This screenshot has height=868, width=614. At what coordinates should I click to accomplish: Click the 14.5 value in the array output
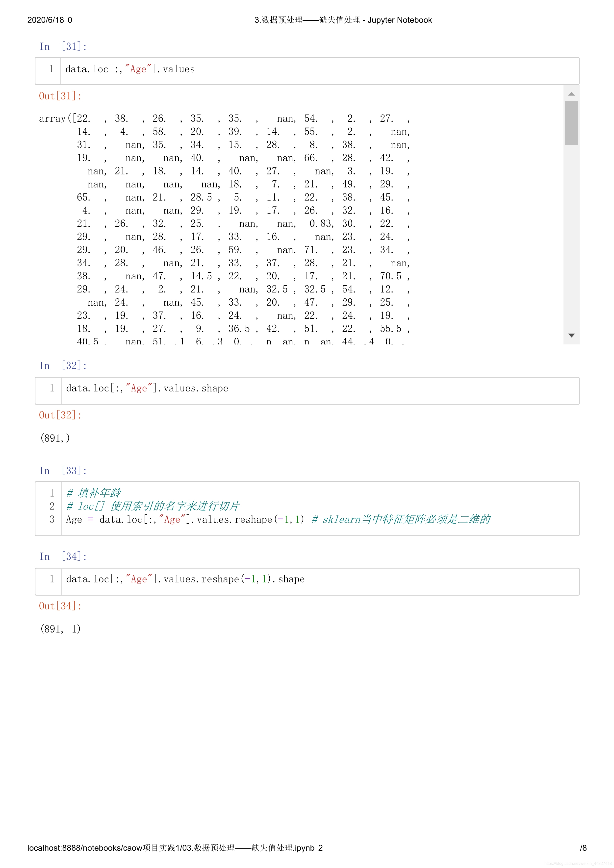pos(201,276)
